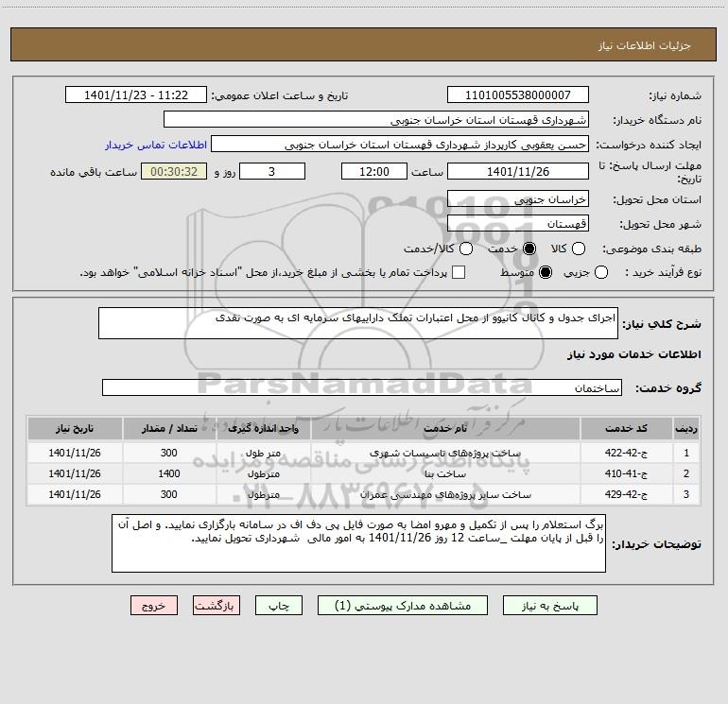Click the remaining days field showing 3
Viewport: 728px width, 704px height.
272,171
